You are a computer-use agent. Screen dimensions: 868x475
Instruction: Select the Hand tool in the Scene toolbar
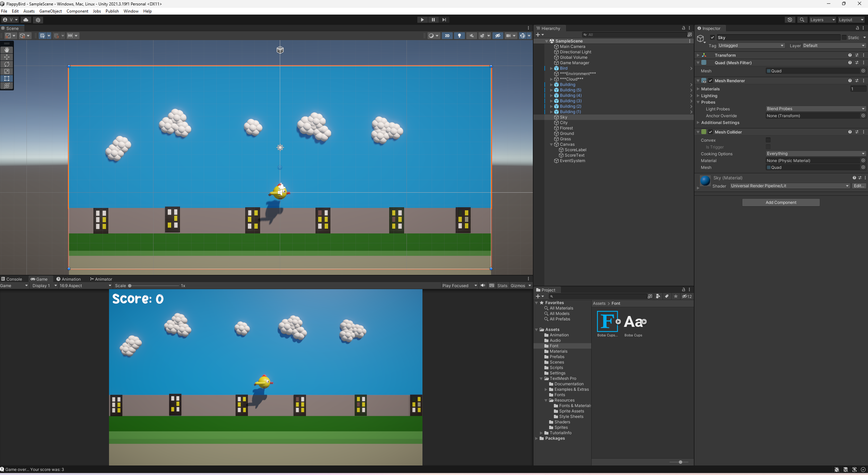7,49
